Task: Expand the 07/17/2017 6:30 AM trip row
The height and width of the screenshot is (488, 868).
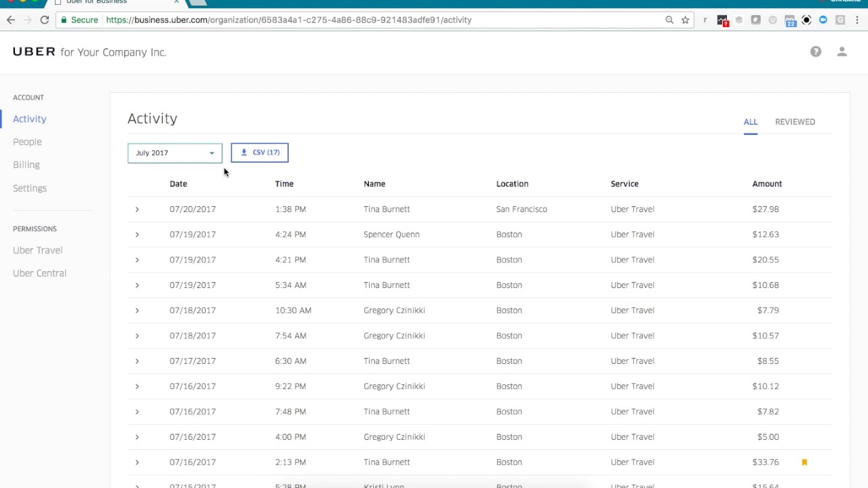Action: (x=137, y=361)
